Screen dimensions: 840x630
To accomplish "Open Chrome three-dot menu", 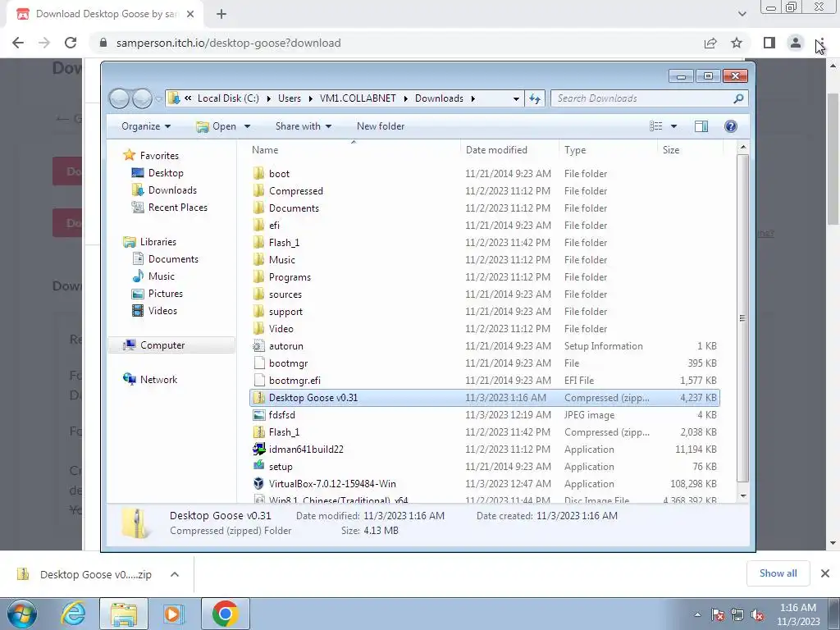I will pyautogui.click(x=821, y=43).
